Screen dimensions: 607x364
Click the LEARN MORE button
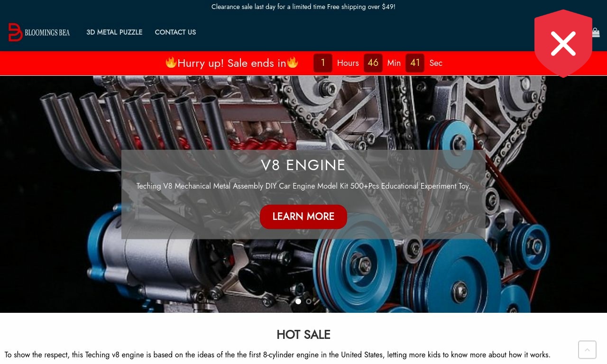303,217
